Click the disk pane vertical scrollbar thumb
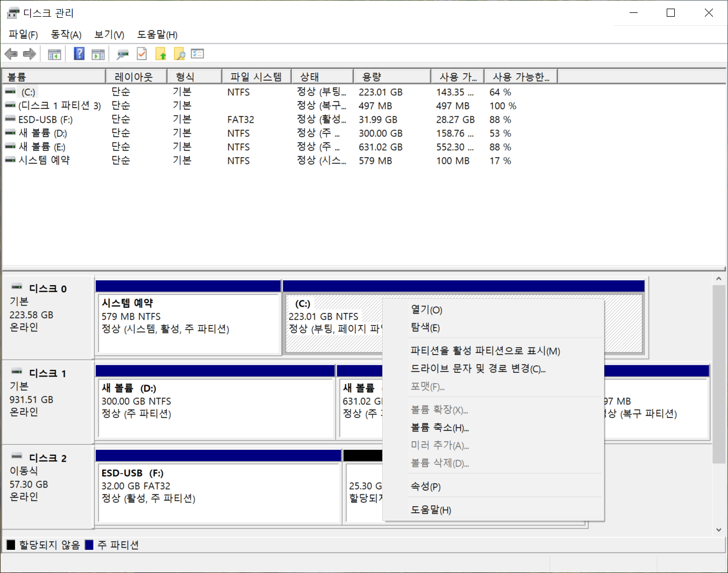728x573 pixels. pos(719,374)
